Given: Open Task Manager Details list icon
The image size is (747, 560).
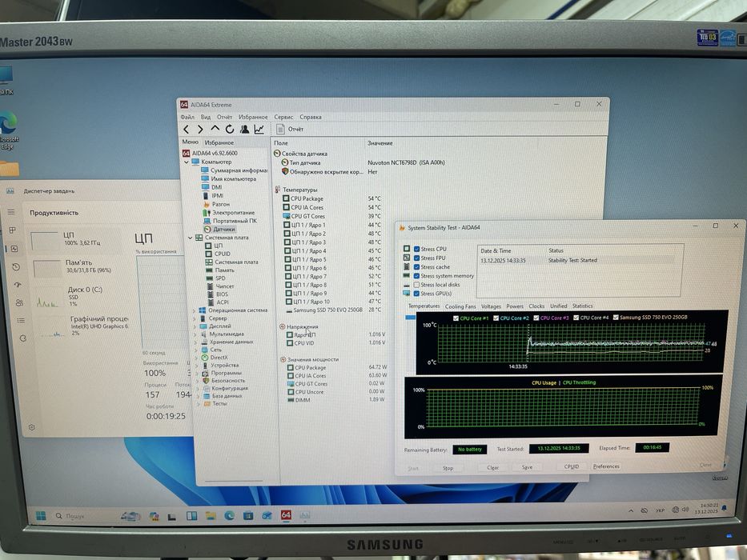Looking at the screenshot, I should 21,321.
